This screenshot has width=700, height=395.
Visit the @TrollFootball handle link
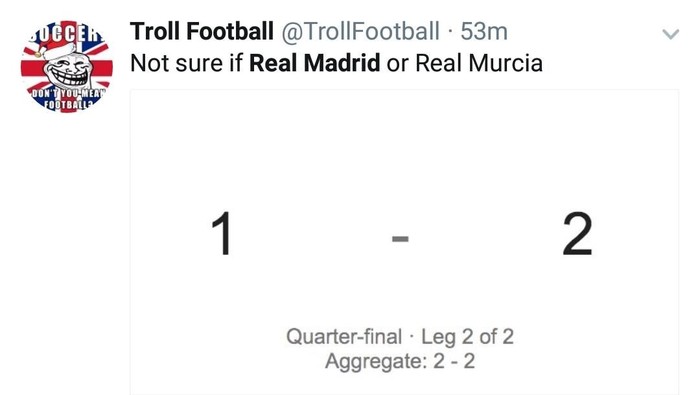[x=360, y=32]
